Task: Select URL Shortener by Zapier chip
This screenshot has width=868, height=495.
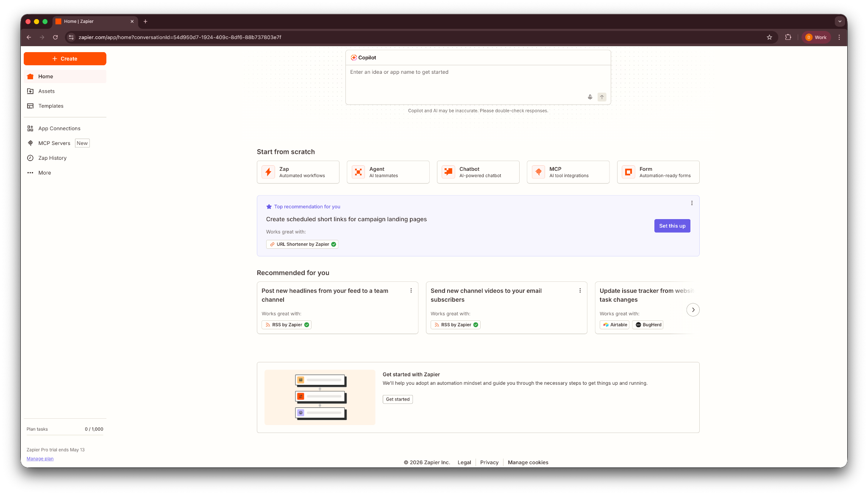Action: pos(302,245)
